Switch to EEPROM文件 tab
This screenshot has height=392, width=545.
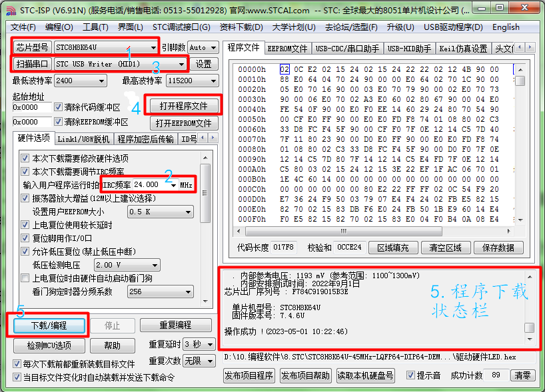tap(287, 49)
